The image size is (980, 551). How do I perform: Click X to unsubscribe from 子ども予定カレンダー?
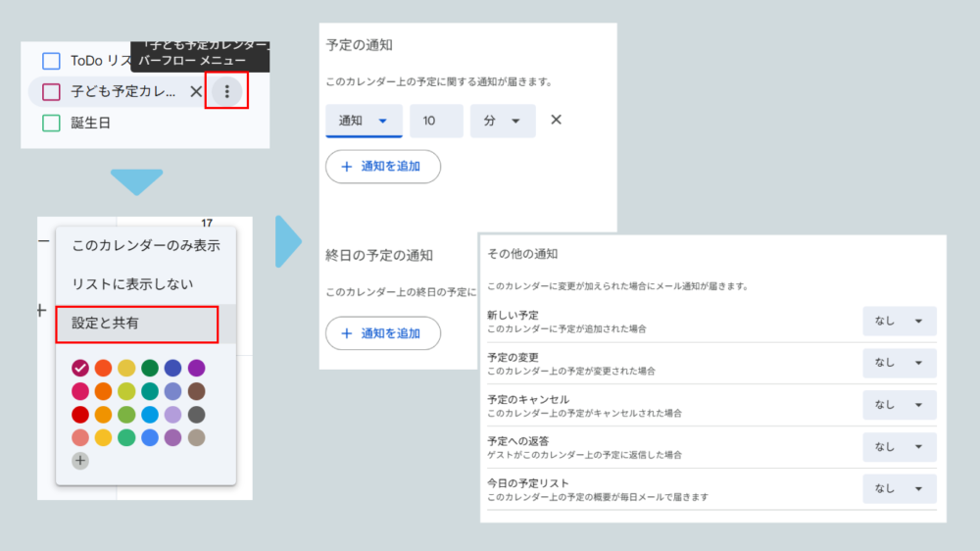point(196,91)
